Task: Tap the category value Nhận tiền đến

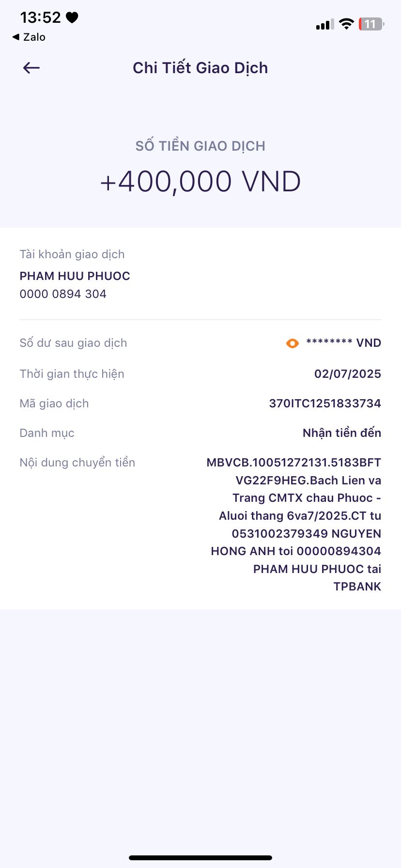Action: click(342, 433)
